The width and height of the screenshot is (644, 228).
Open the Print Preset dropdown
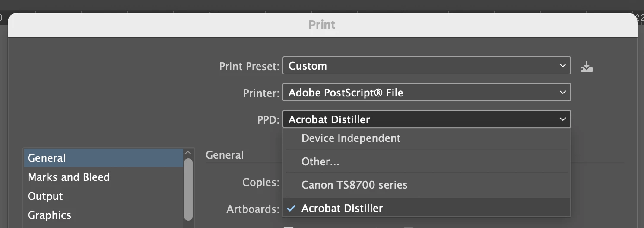[x=427, y=66]
